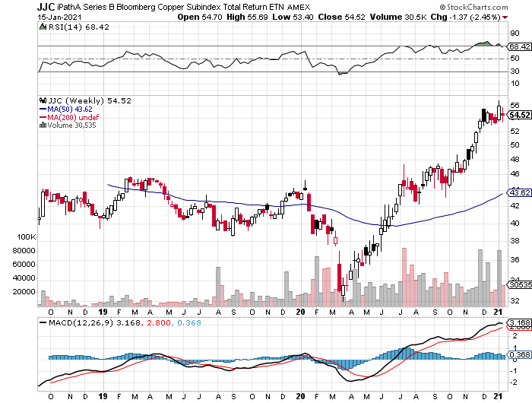Click the MA(200) undef legend text

[x=73, y=117]
